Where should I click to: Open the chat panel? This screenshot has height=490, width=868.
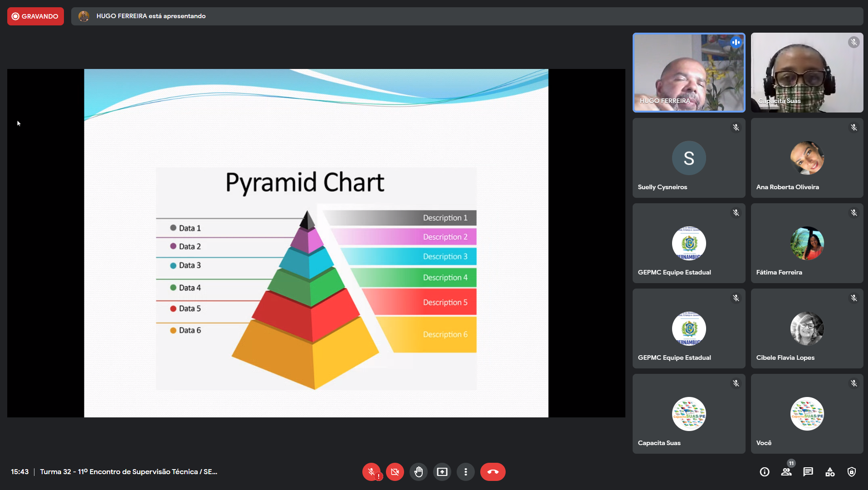[x=808, y=472]
